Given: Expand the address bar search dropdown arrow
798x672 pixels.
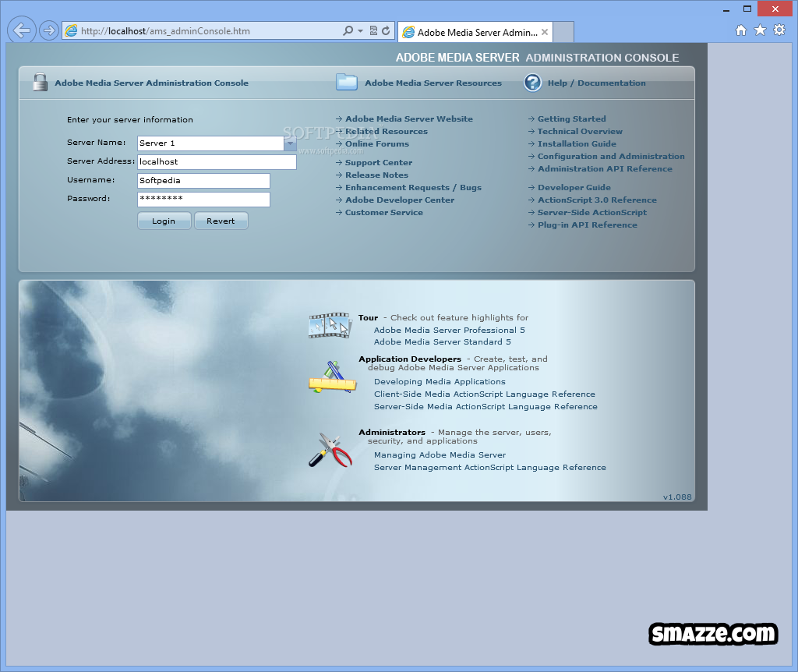Looking at the screenshot, I should [x=360, y=31].
